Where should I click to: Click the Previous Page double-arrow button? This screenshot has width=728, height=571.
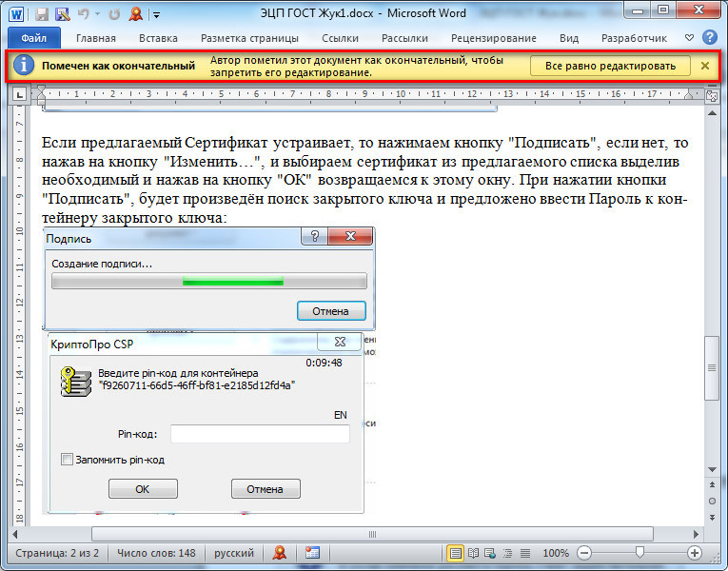tap(712, 484)
